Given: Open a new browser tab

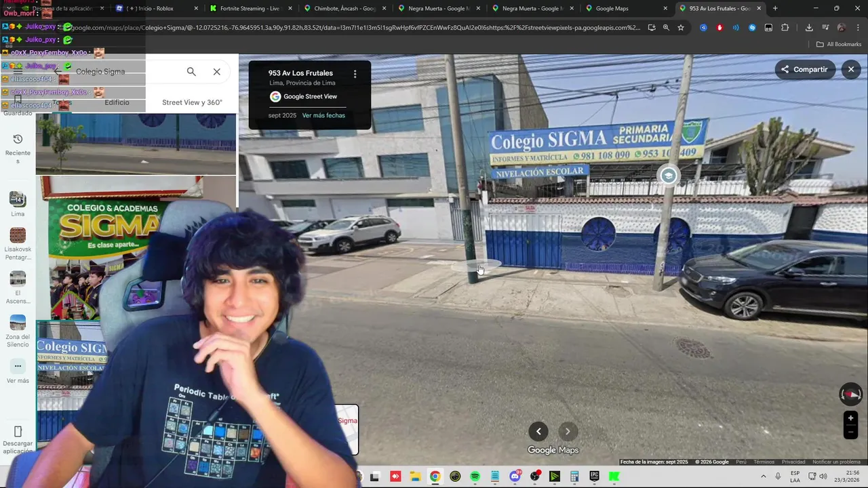Looking at the screenshot, I should pyautogui.click(x=775, y=8).
